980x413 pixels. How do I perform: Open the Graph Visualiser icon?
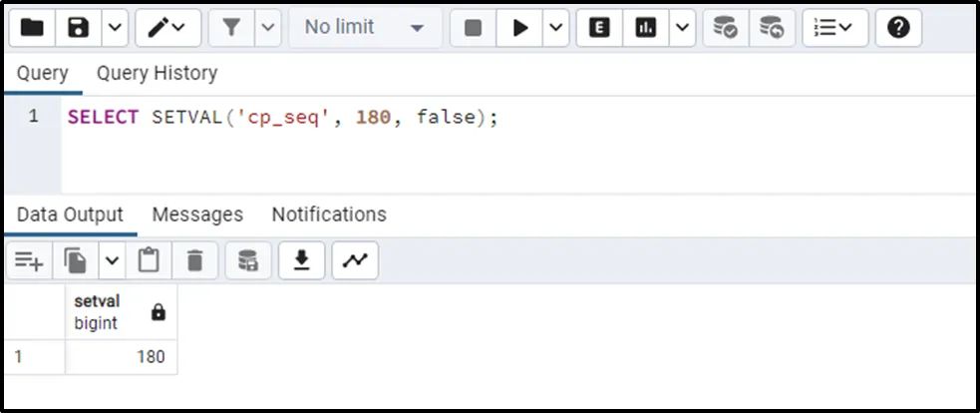tap(354, 260)
